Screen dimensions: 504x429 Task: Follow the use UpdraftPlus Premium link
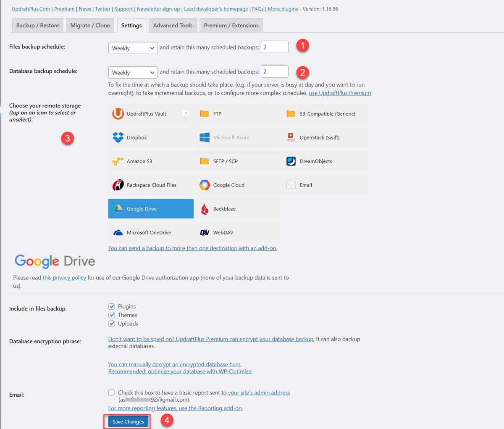click(x=340, y=93)
